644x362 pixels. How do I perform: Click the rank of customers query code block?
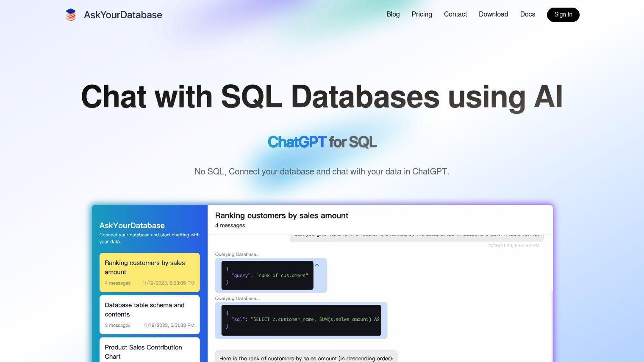267,275
